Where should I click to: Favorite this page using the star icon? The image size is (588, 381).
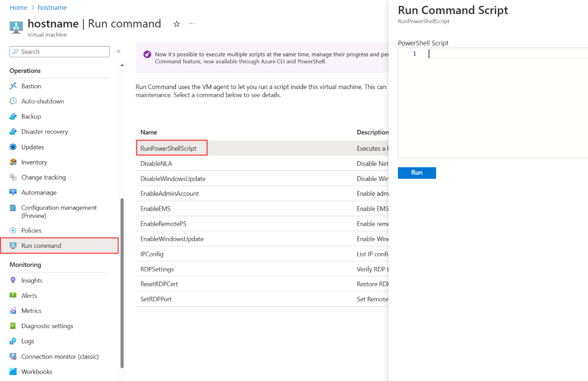pos(176,24)
